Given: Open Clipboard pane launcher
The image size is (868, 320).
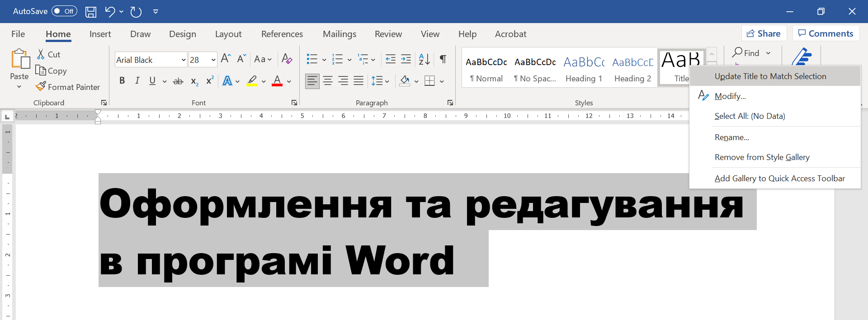Looking at the screenshot, I should coord(104,103).
